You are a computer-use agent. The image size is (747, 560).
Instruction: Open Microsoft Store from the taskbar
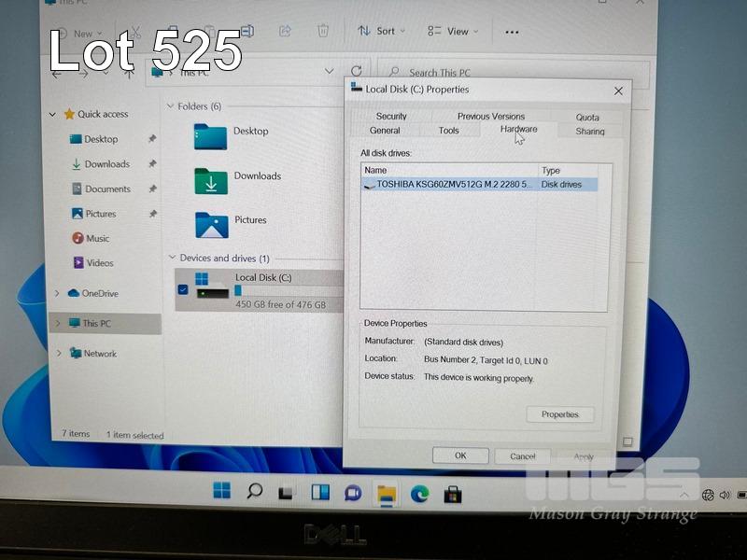coord(453,492)
